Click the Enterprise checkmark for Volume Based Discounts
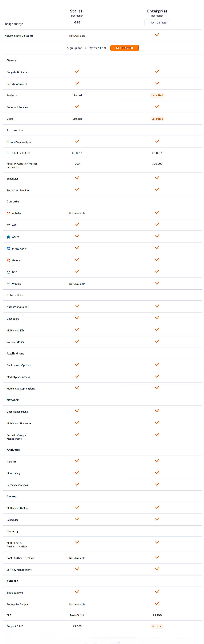The image size is (204, 644). (157, 35)
